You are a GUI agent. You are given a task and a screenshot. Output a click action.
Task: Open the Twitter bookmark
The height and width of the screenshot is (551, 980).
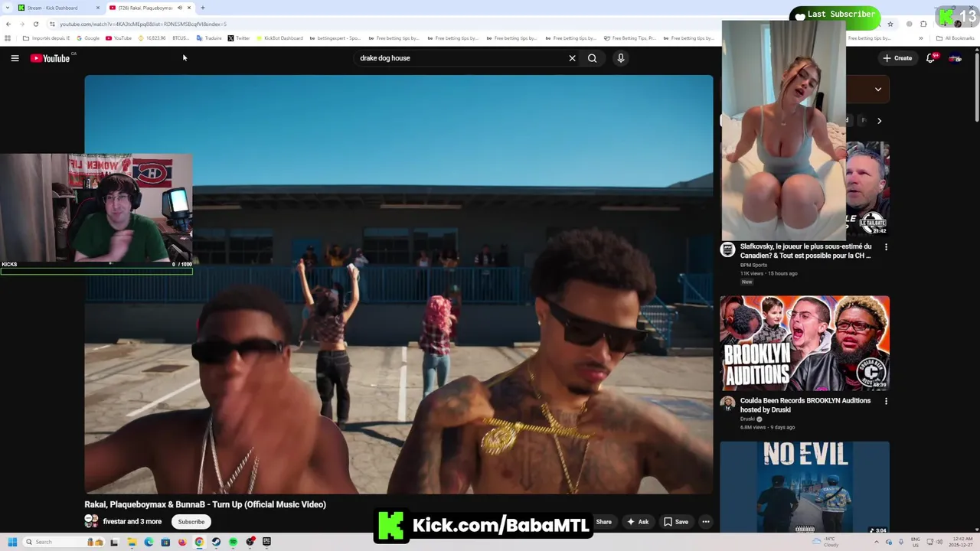239,38
